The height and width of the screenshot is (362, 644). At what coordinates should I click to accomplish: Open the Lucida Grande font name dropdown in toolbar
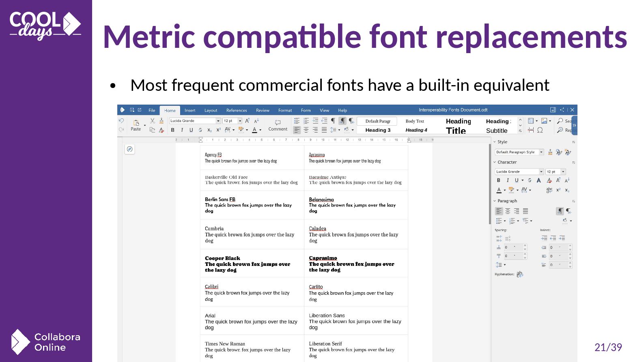pos(218,121)
